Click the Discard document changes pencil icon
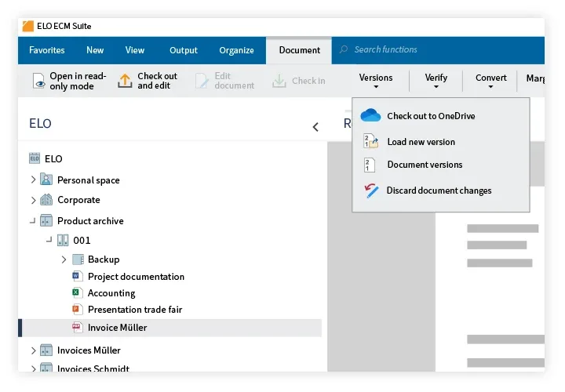The height and width of the screenshot is (392, 565). click(371, 191)
